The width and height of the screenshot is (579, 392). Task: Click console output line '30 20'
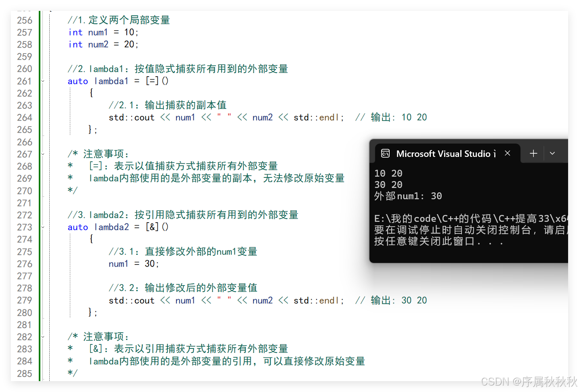[388, 185]
